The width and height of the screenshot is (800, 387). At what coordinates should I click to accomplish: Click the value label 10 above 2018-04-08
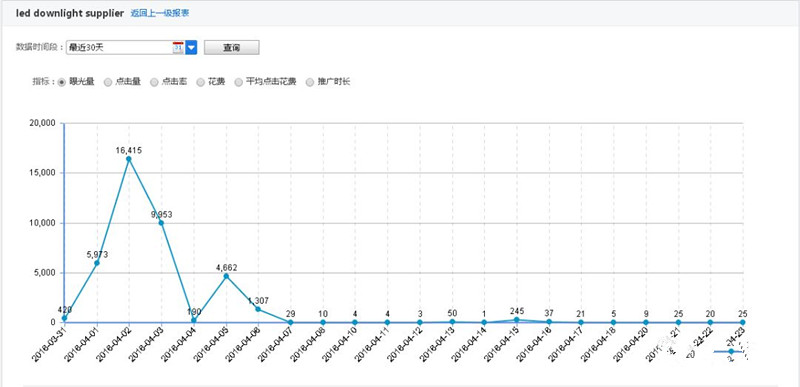(x=323, y=314)
